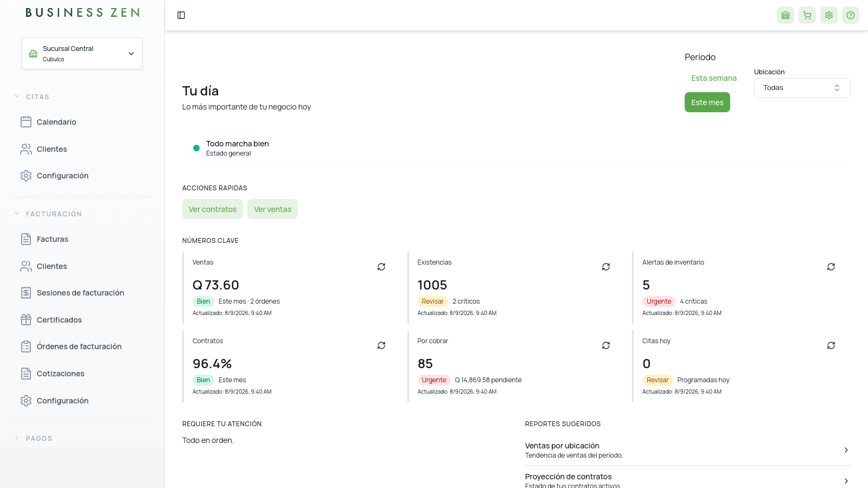868x488 pixels.
Task: Click the Revisar badge on Existencias
Action: point(433,301)
